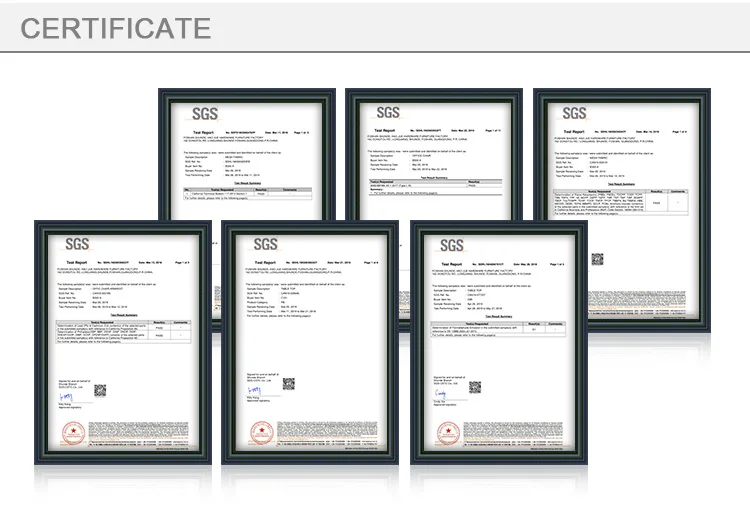Open the Mesh Fabric May 16 flame retardant report
The image size is (750, 510).
[x=622, y=210]
